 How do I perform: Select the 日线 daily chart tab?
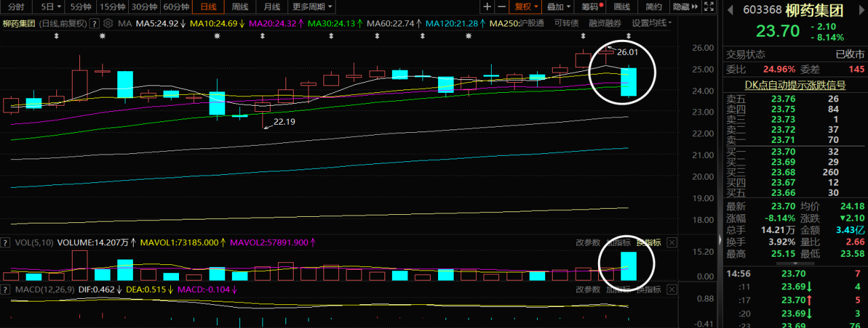click(209, 7)
